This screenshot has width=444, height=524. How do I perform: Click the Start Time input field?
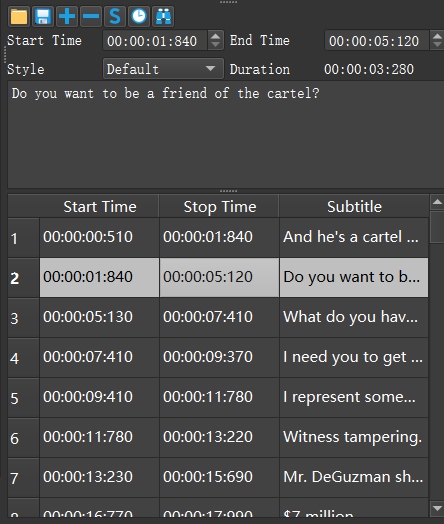point(155,40)
